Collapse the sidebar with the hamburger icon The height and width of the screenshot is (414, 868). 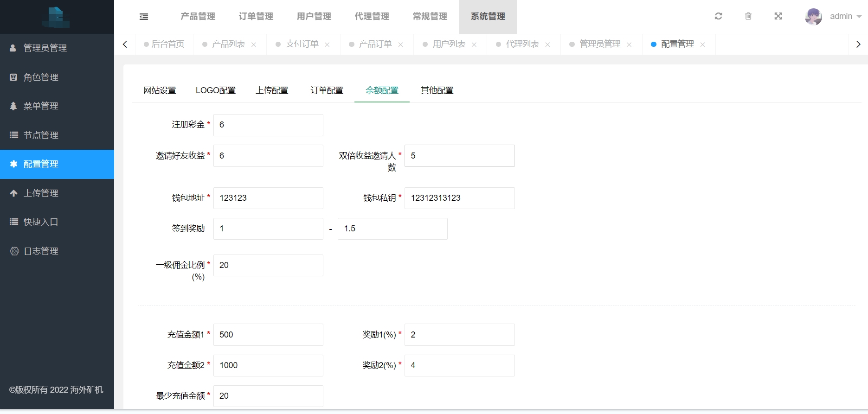[x=144, y=17]
